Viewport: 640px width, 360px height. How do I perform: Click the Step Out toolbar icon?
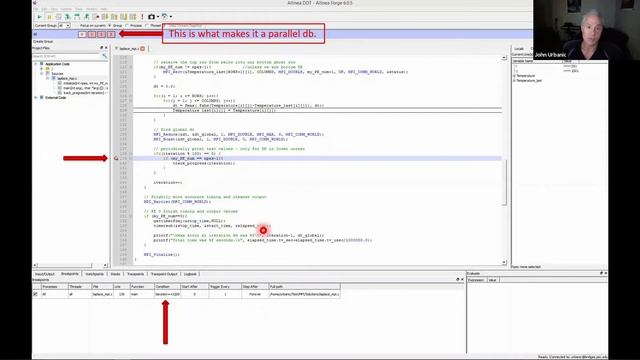click(87, 17)
